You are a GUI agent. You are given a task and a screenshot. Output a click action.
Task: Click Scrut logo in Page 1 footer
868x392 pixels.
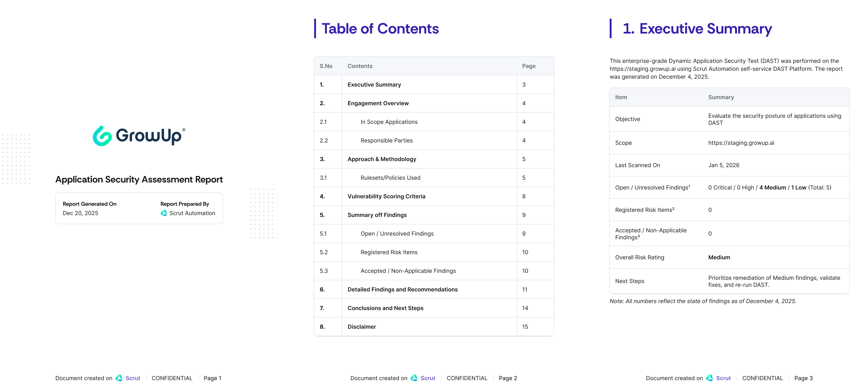[119, 378]
